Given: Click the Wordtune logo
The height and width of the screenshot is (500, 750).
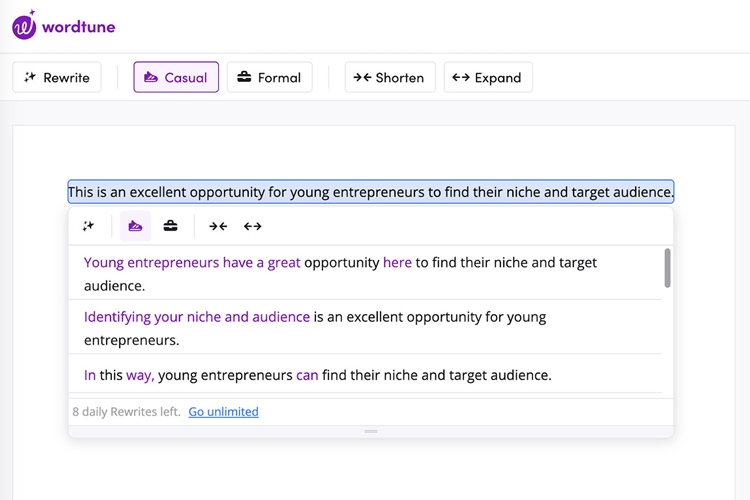Looking at the screenshot, I should [64, 26].
